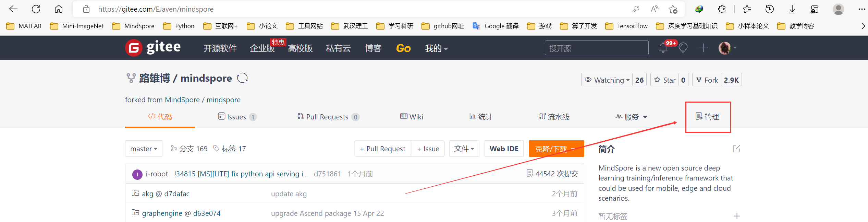Click the sync fork refresh icon

coord(243,78)
